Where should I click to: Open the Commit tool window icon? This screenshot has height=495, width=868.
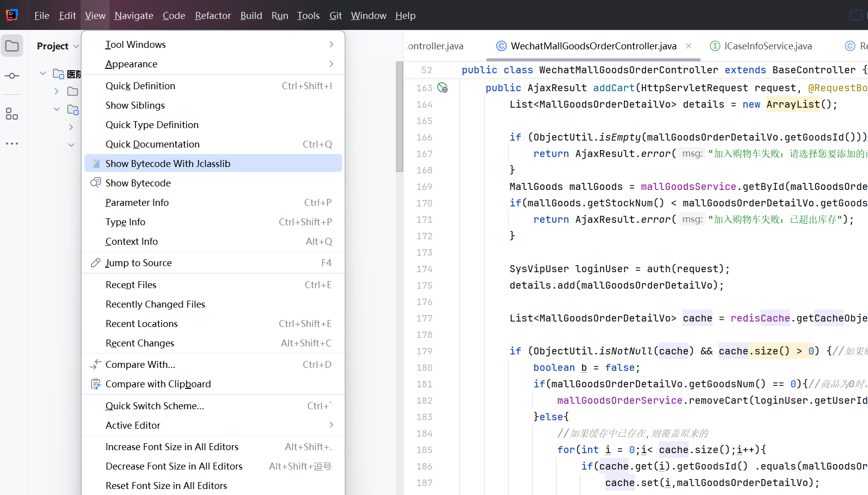click(x=12, y=76)
